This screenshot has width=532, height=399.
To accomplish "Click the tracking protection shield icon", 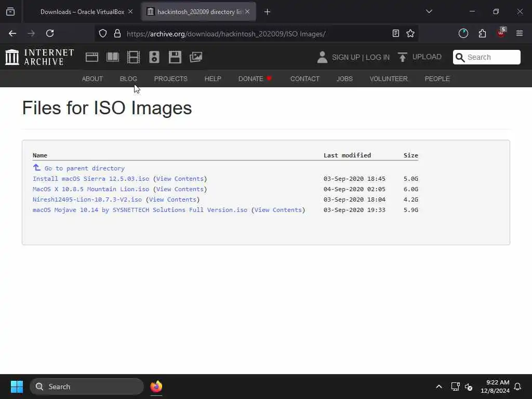I will [103, 33].
